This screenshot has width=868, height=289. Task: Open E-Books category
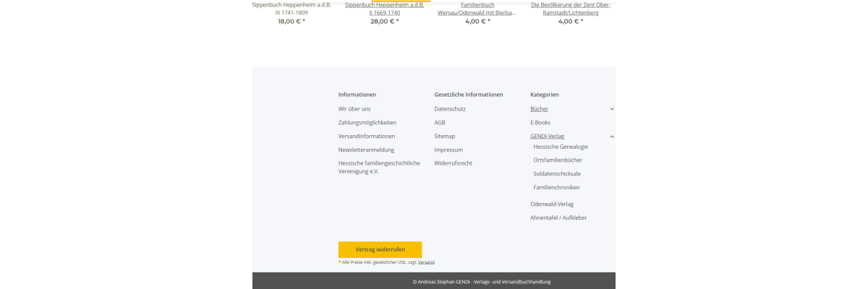tap(540, 123)
